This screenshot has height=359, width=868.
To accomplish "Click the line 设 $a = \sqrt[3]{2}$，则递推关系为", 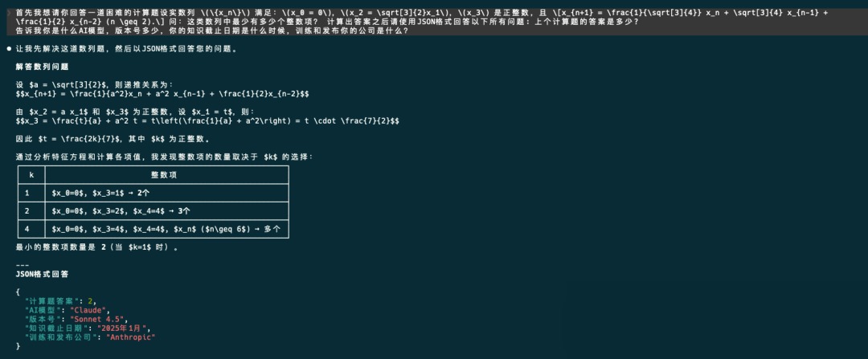I will (95, 85).
